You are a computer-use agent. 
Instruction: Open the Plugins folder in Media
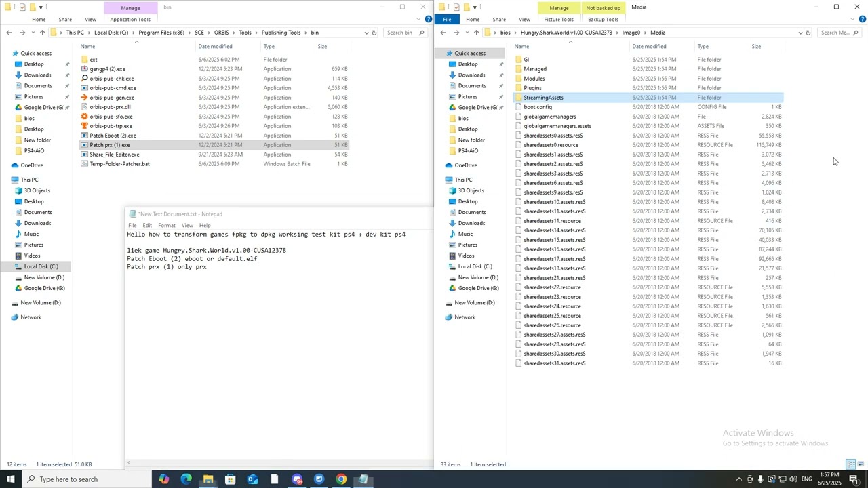click(532, 88)
